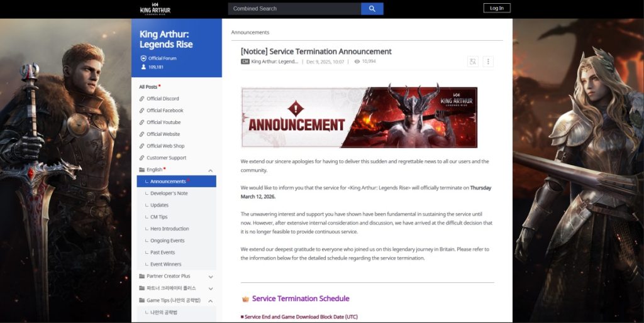The image size is (644, 323).
Task: Click the Official Discord link icon
Action: pos(142,99)
